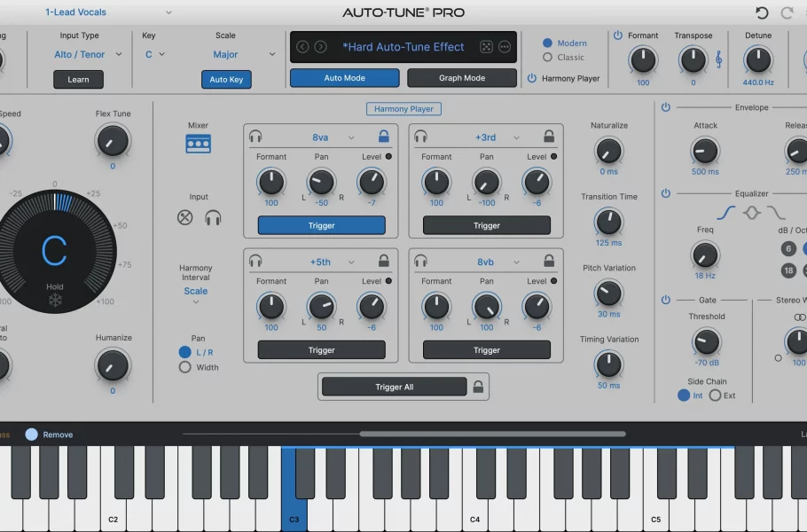807x532 pixels.
Task: Click the treble clef icon near Transpose
Action: (x=718, y=59)
